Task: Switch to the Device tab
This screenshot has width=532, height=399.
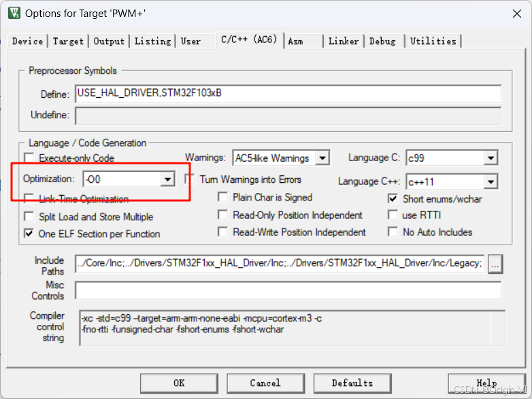Action: coord(27,41)
